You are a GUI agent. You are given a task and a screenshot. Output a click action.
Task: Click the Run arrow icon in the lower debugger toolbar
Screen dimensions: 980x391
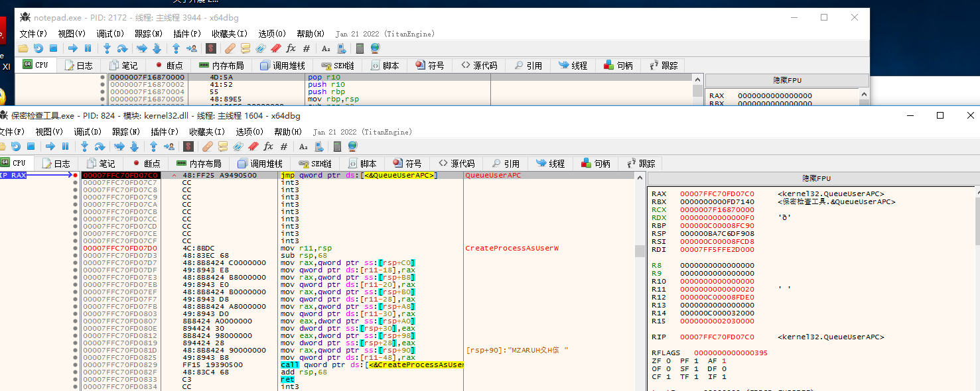[50, 146]
